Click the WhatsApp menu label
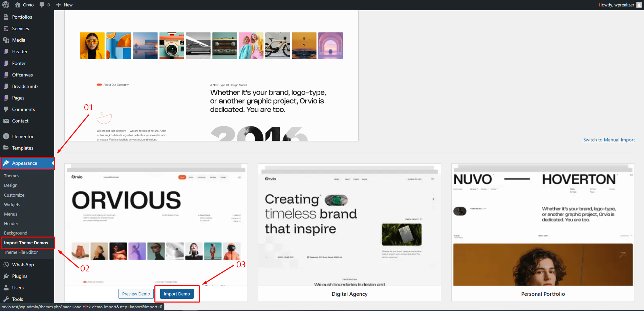Image resolution: width=644 pixels, height=311 pixels. 23,265
